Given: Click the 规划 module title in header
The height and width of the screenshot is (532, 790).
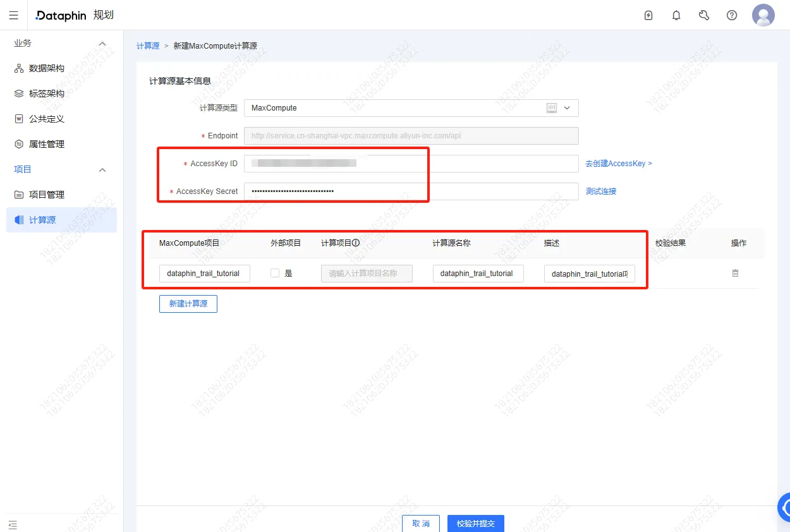Looking at the screenshot, I should tap(104, 15).
